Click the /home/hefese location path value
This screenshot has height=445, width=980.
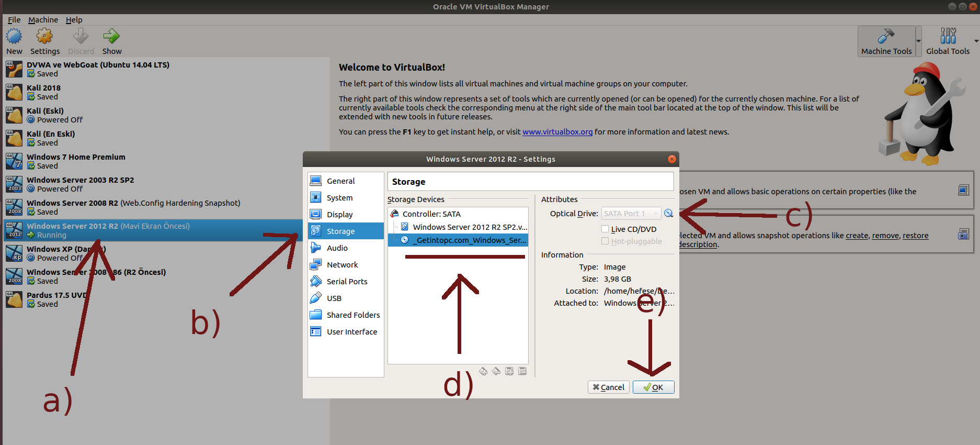639,291
